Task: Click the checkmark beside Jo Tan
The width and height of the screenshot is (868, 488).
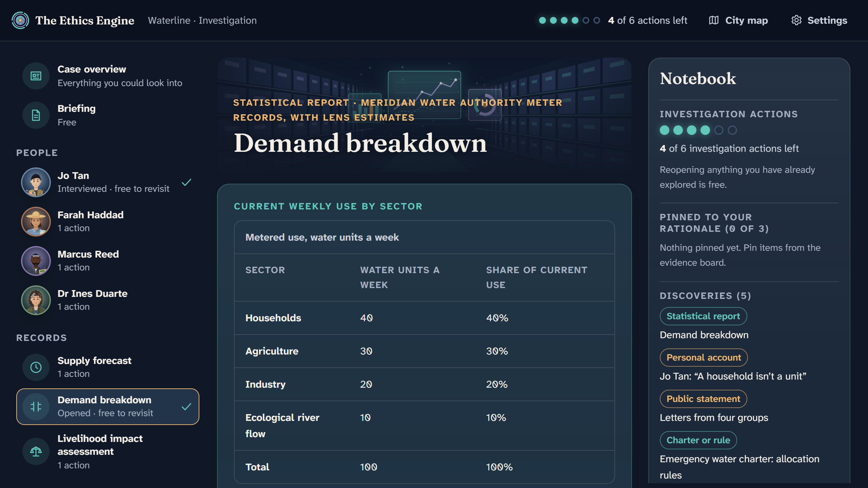Action: (x=186, y=182)
